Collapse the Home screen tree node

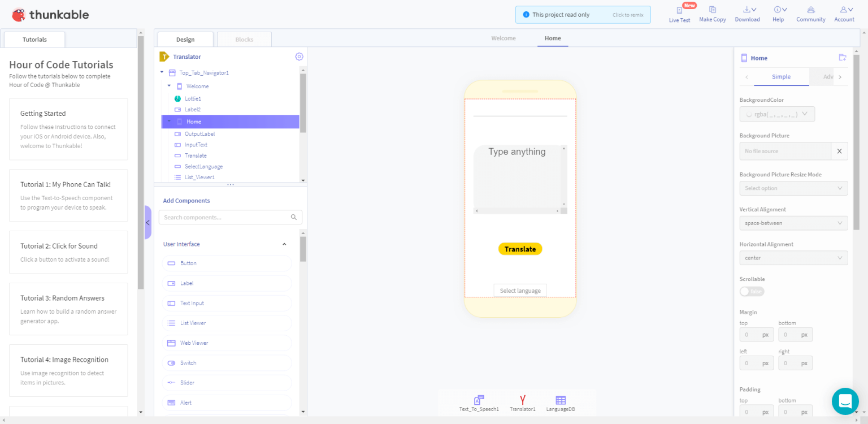pyautogui.click(x=168, y=121)
